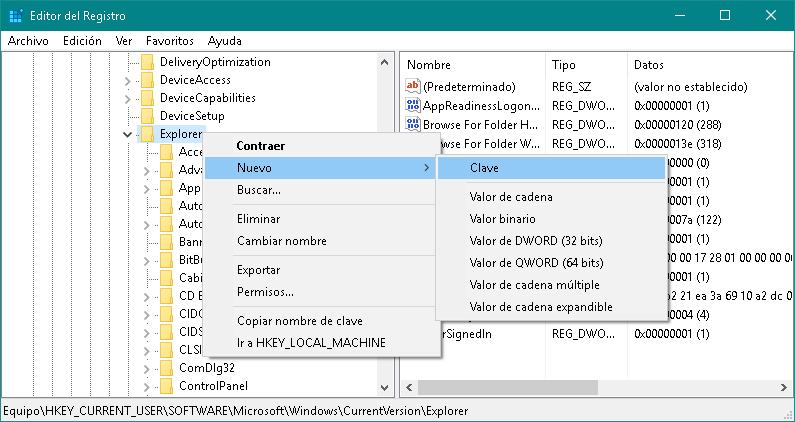Select Valor de DWORD (32 bits)
This screenshot has width=795, height=422.
[536, 241]
